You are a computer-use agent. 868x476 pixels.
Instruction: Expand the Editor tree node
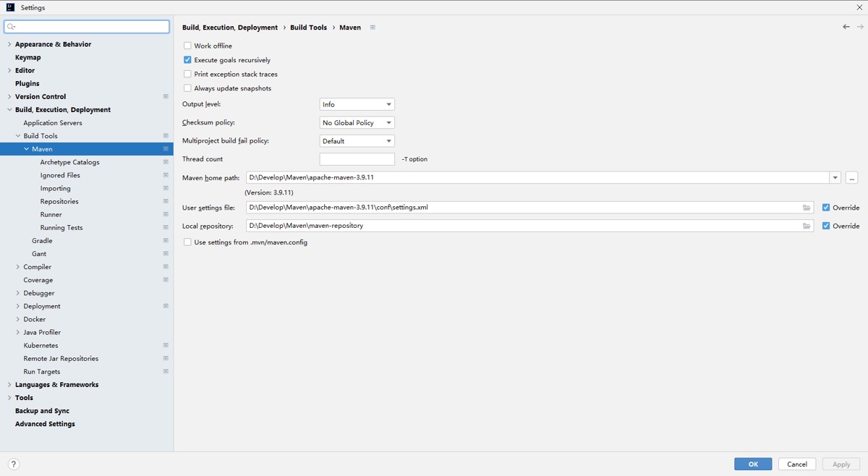(9, 70)
